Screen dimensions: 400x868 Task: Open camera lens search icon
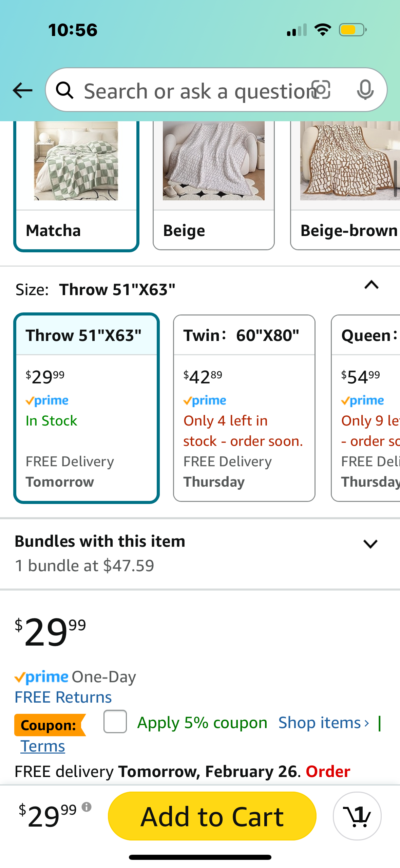click(x=321, y=90)
